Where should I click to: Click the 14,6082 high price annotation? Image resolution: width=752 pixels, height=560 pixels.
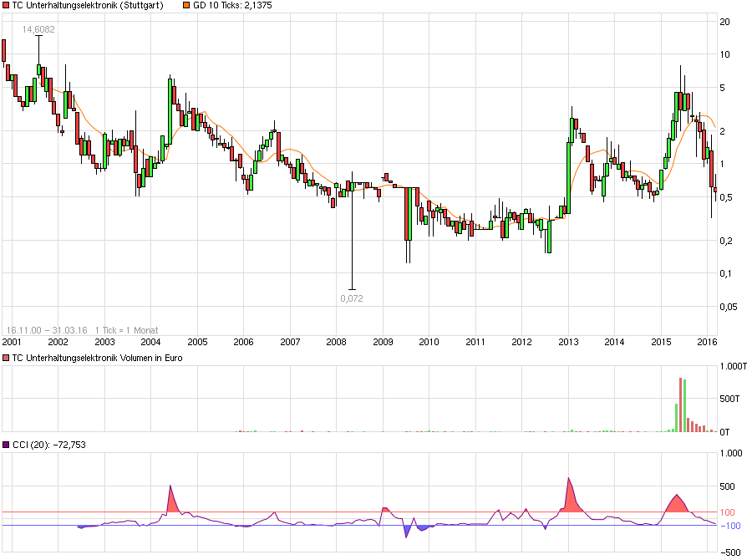coord(38,29)
